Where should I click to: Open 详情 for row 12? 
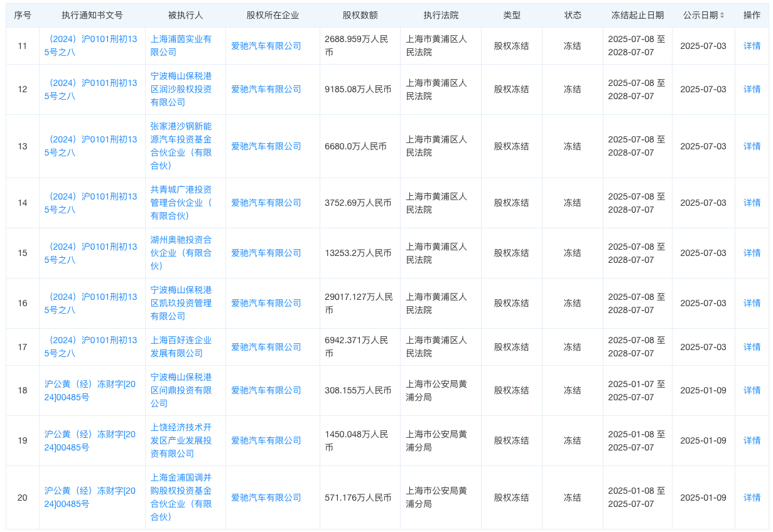coord(752,89)
